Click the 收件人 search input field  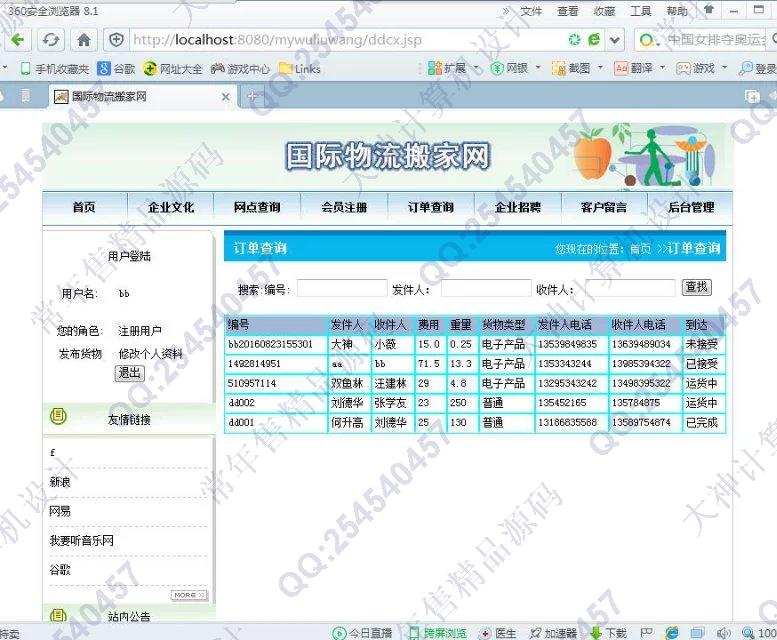[x=630, y=288]
